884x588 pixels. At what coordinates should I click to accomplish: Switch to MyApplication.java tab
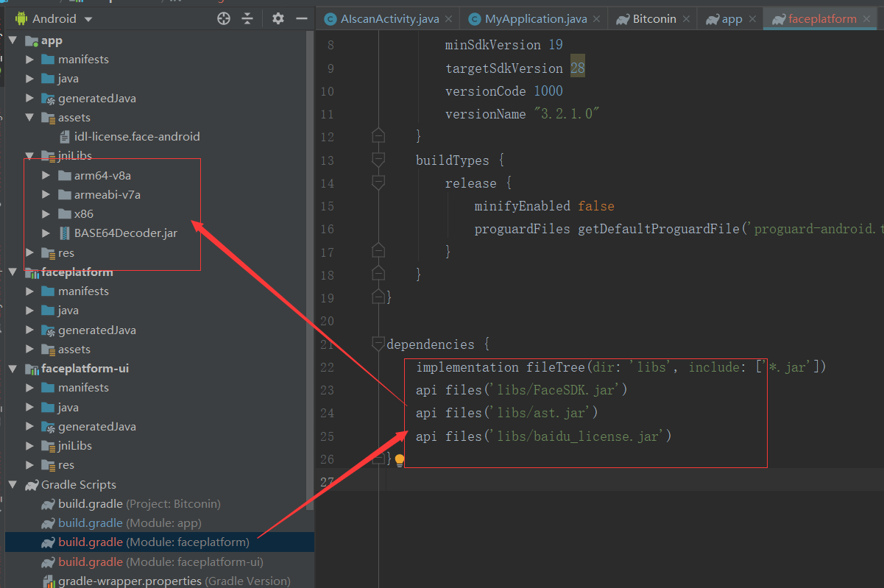536,19
